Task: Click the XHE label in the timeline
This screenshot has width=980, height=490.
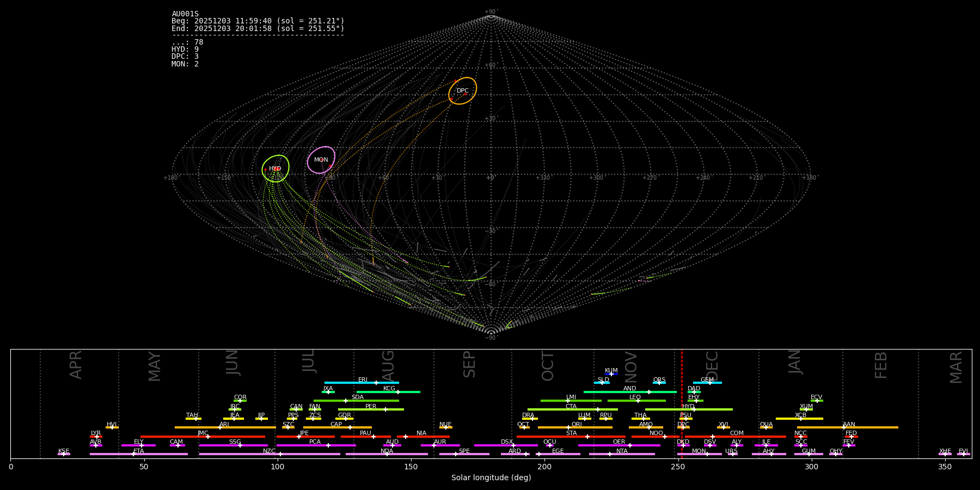Action: pos(945,451)
